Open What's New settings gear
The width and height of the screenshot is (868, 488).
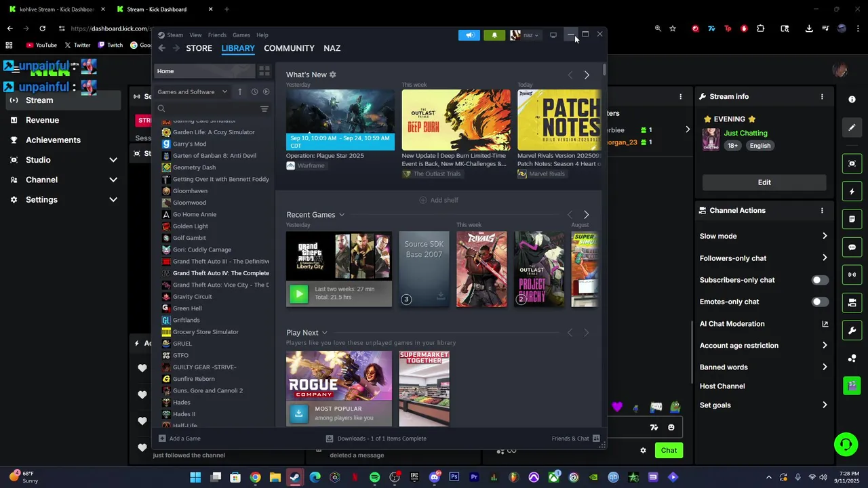point(332,75)
